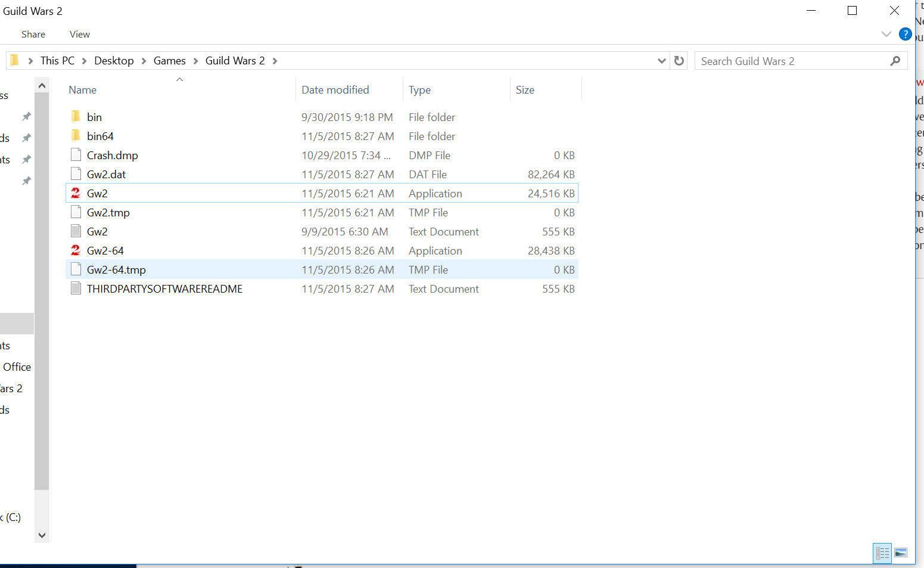Switch to Large icons view layout
924x568 pixels.
point(901,553)
